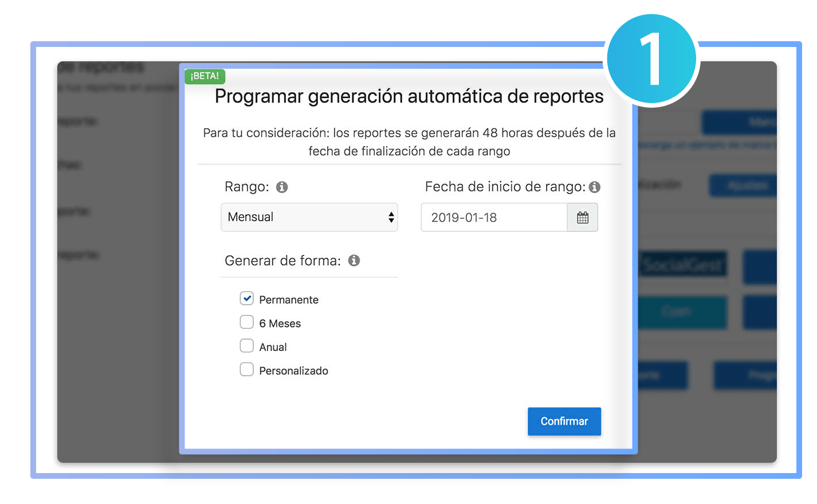Click the Programar generación automática de reportes title
817x504 pixels.
click(409, 96)
